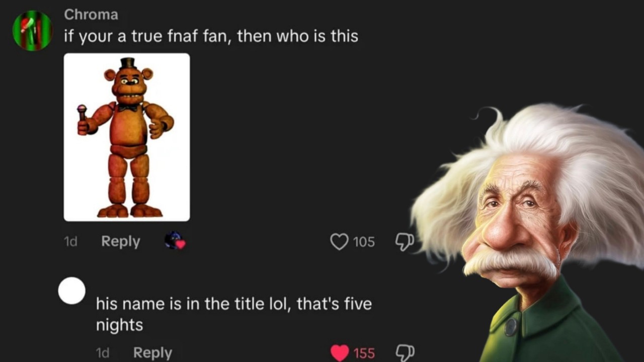Screen dimensions: 644x362
Task: Click the 155 likes count
Action: (364, 353)
